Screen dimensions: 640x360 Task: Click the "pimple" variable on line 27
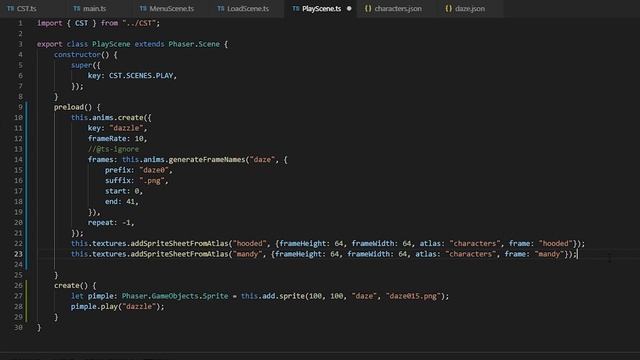(100, 296)
